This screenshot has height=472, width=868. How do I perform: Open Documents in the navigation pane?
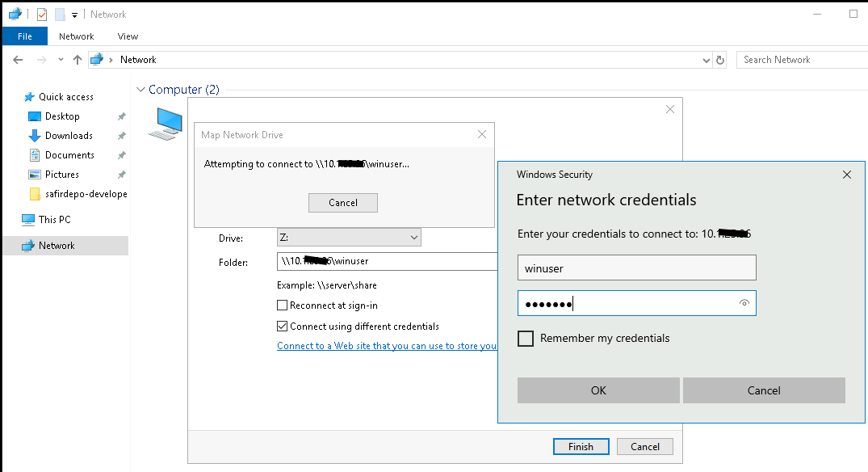click(x=69, y=155)
